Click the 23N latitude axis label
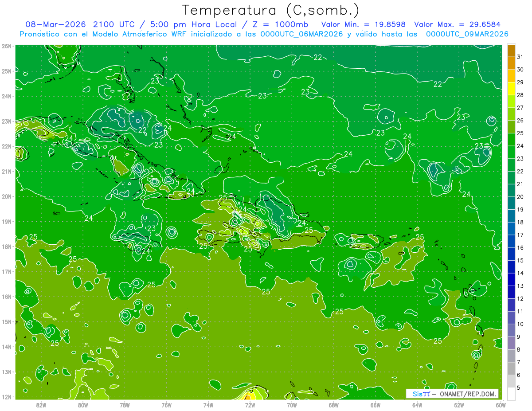532x411 pixels. point(7,121)
